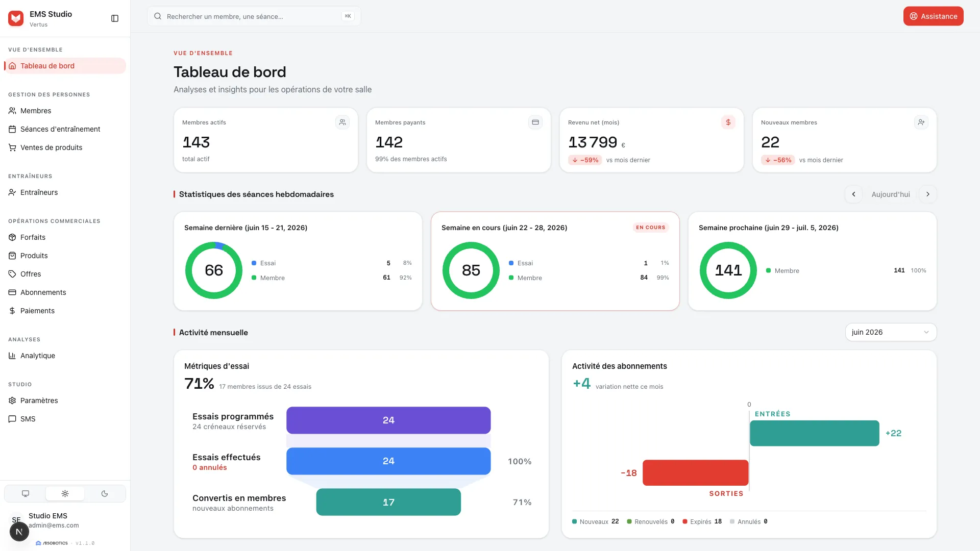Screen dimensions: 980x551
Task: Click the SMS message bubble icon
Action: pos(12,419)
